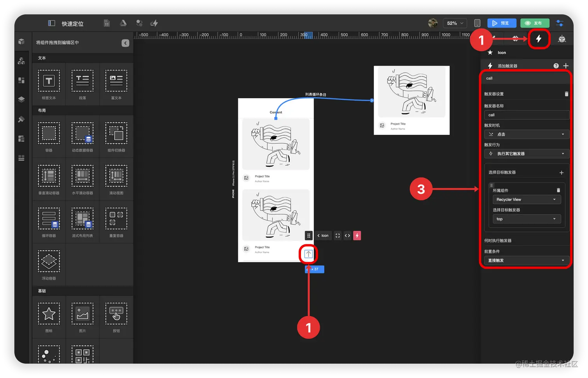Click the code brackets icon on canvas toolbar
Image resolution: width=588 pixels, height=378 pixels.
347,235
